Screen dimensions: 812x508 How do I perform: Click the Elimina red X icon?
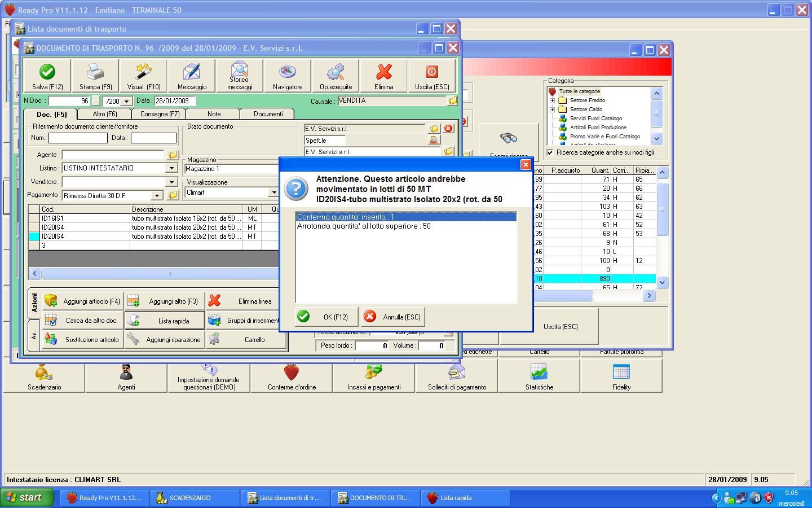[384, 72]
